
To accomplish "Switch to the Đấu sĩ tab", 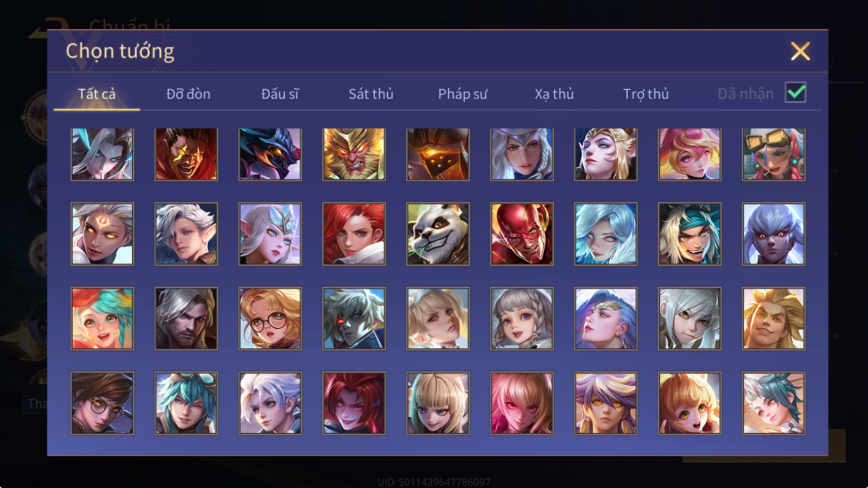I will tap(280, 94).
